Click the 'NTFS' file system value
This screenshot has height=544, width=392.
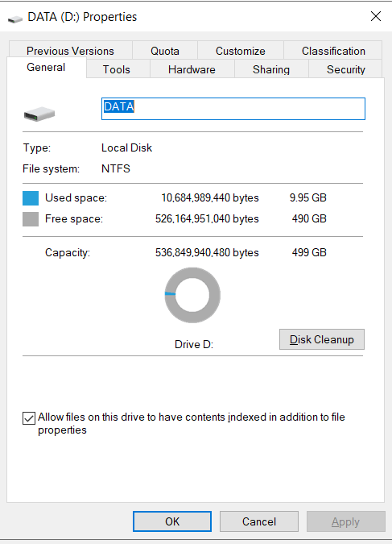116,168
